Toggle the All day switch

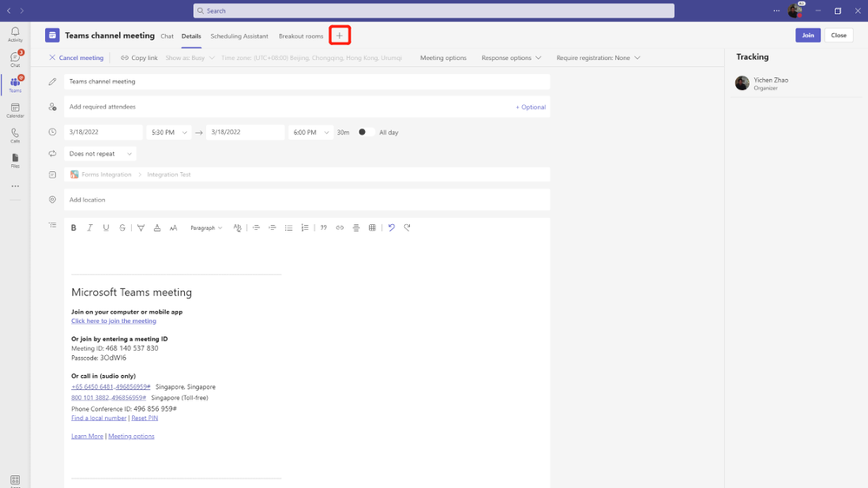(x=365, y=132)
